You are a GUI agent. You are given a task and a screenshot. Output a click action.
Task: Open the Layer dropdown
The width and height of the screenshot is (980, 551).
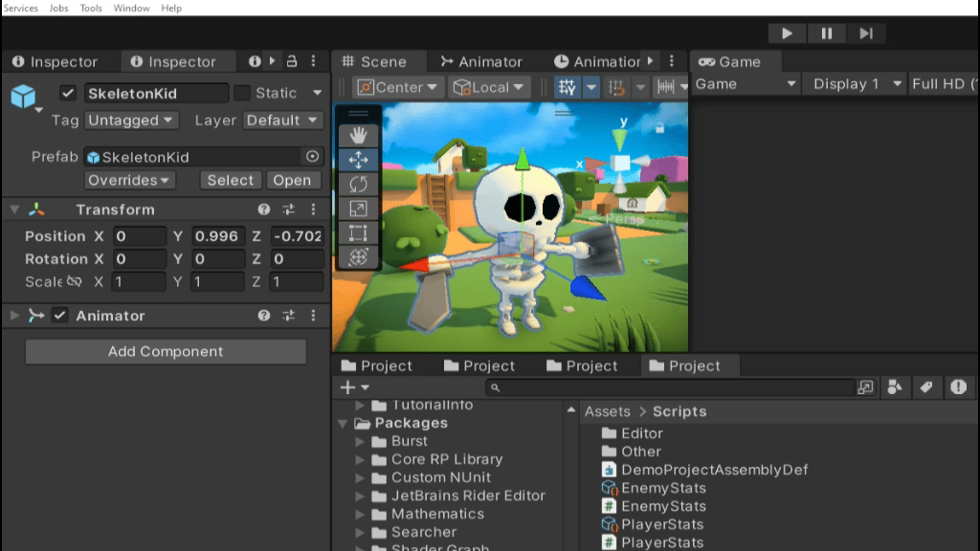tap(282, 120)
